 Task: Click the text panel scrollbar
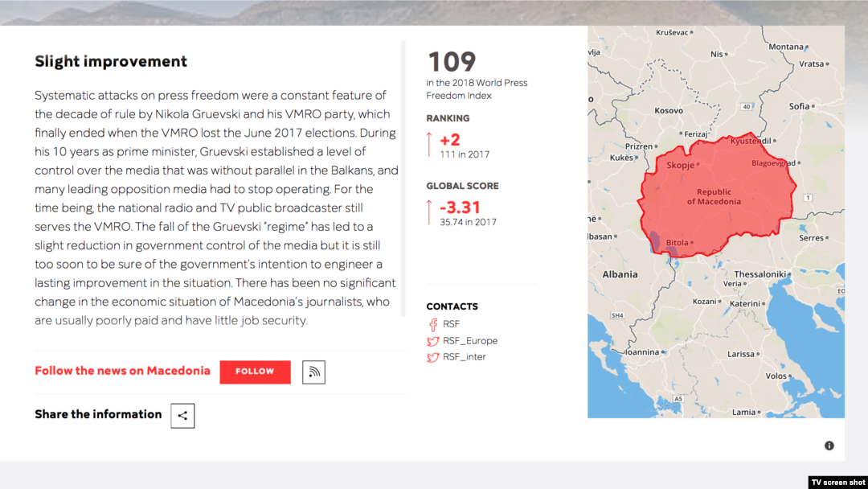click(403, 177)
